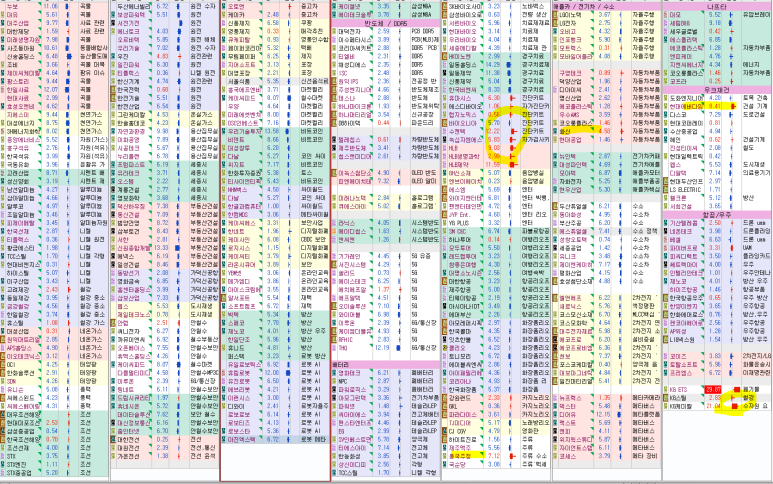Image resolution: width=773 pixels, height=484 pixels.
Task: Select the 일동제약 stock name
Action: pos(460,73)
